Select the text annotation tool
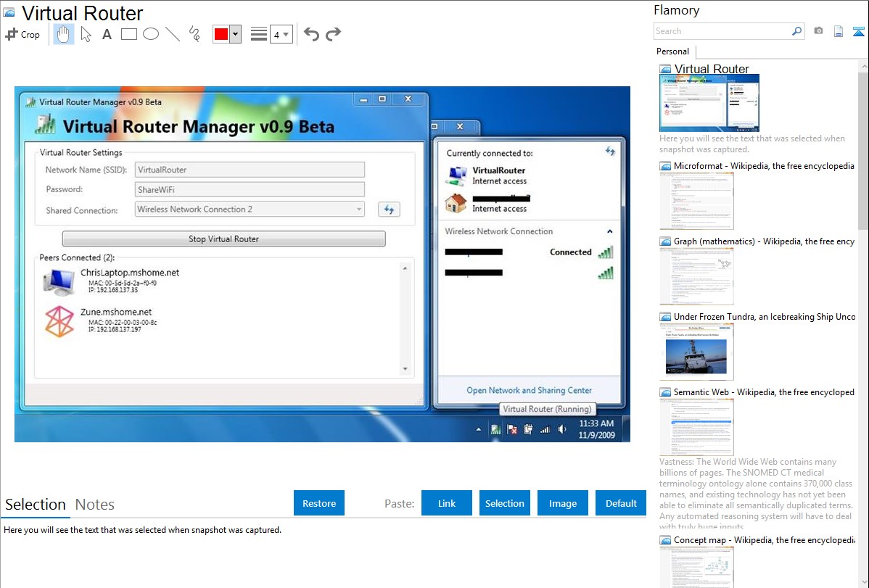This screenshot has width=869, height=588. [107, 34]
